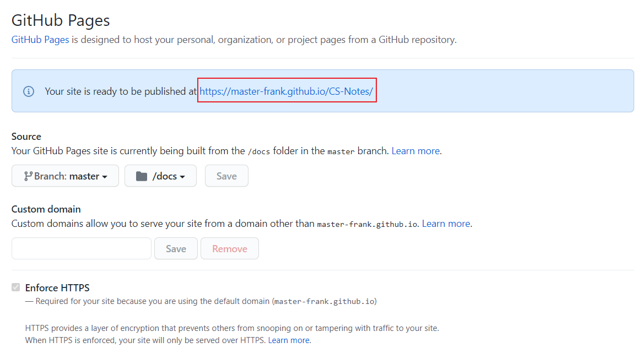The height and width of the screenshot is (364, 643).
Task: Click Learn more link in Custom domain description
Action: 446,224
